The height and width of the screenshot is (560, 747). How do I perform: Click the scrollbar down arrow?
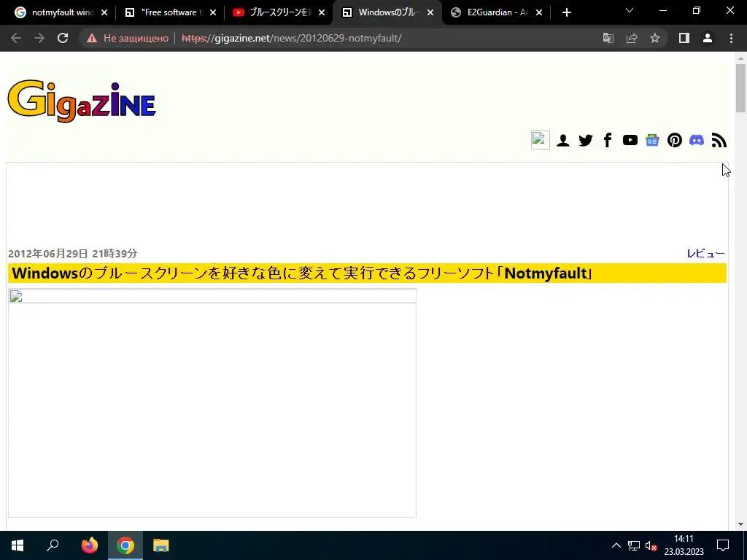tap(740, 524)
